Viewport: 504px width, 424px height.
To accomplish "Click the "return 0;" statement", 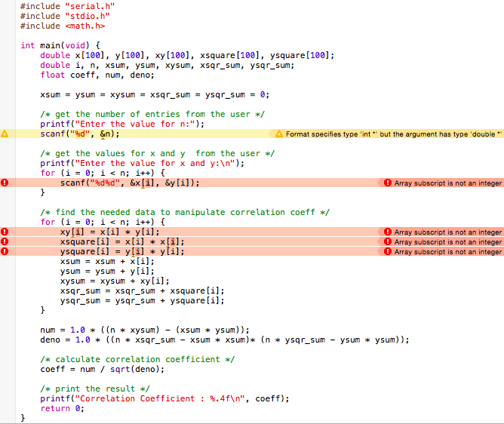I will 60,408.
